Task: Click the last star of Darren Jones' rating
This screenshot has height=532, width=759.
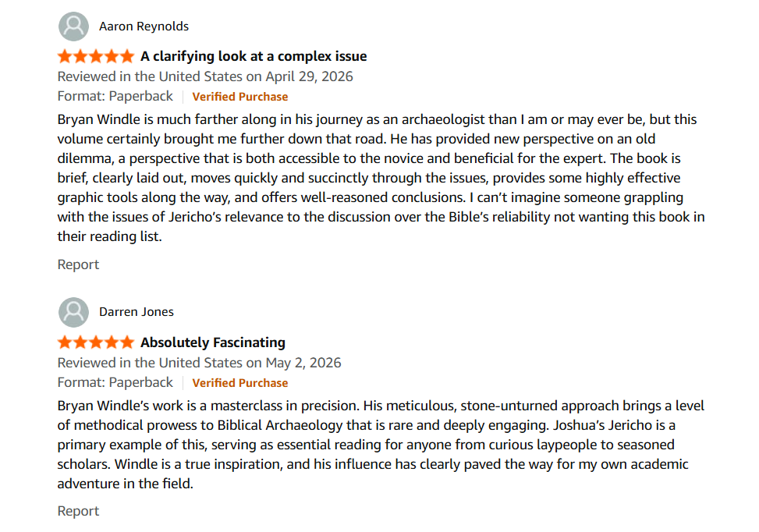Action: [127, 342]
